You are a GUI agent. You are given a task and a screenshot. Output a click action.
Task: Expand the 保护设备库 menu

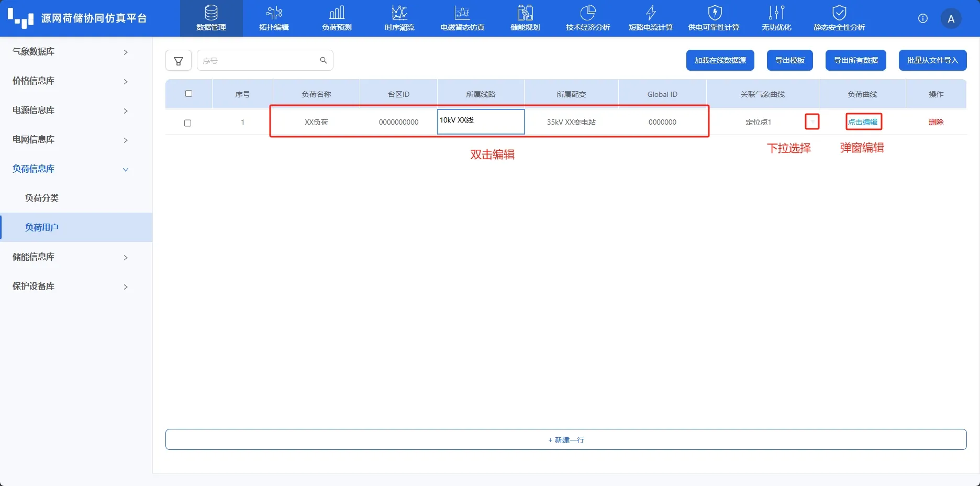pyautogui.click(x=76, y=286)
